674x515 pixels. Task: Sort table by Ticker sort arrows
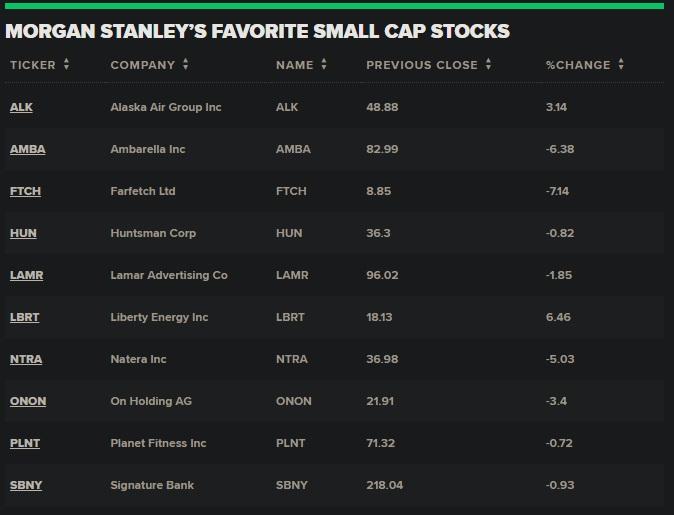[x=67, y=65]
